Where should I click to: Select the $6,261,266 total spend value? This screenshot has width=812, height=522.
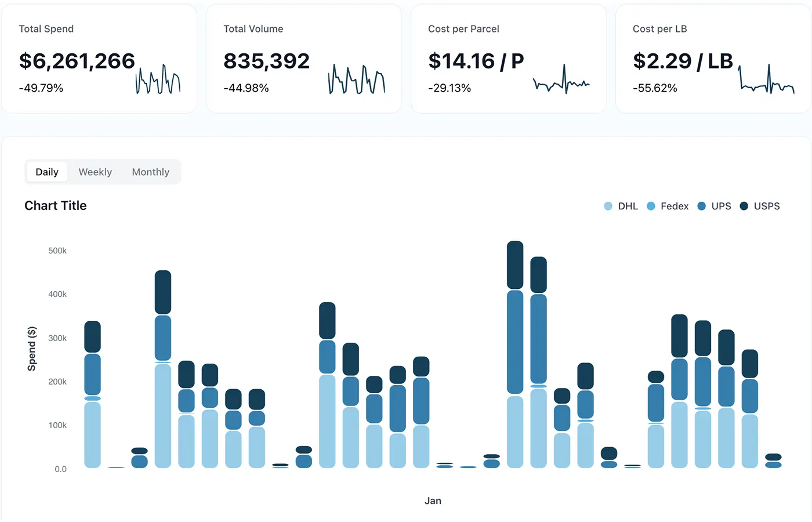(x=77, y=61)
